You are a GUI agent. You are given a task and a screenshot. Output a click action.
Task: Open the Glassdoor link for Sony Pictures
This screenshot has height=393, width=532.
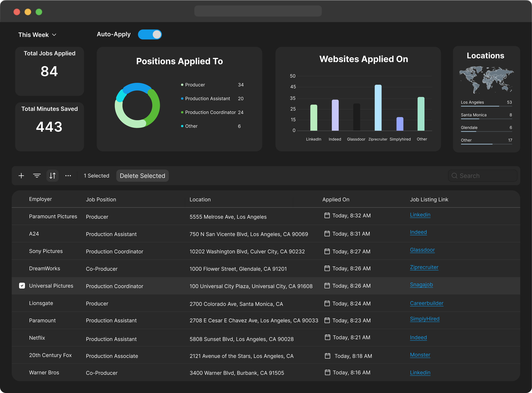pos(422,250)
